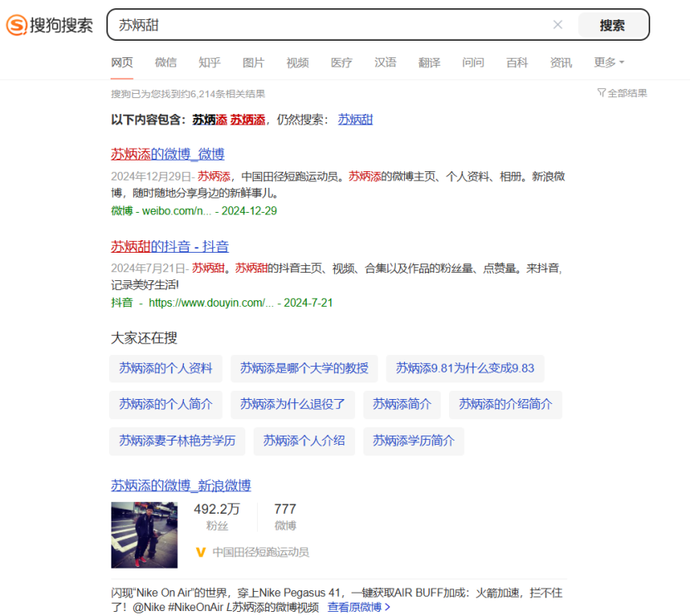
Task: Click the 苏炳添 Weibo profile thumbnail photo
Action: 143,535
